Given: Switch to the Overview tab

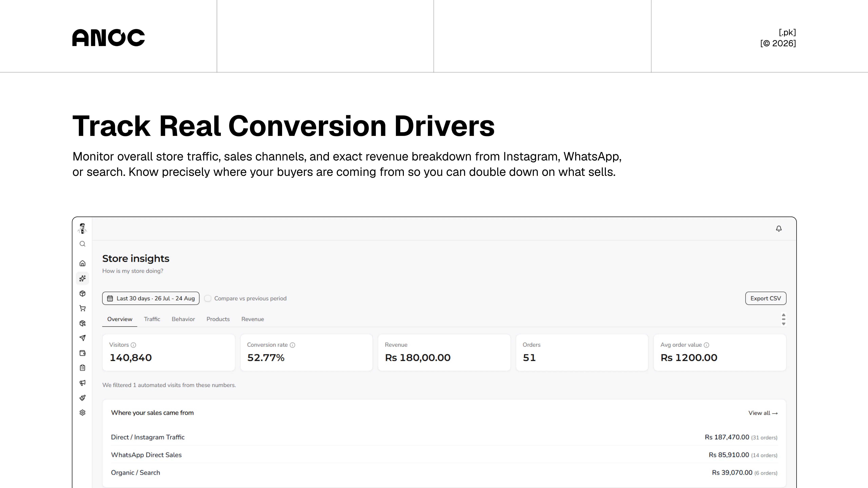Looking at the screenshot, I should click(120, 319).
